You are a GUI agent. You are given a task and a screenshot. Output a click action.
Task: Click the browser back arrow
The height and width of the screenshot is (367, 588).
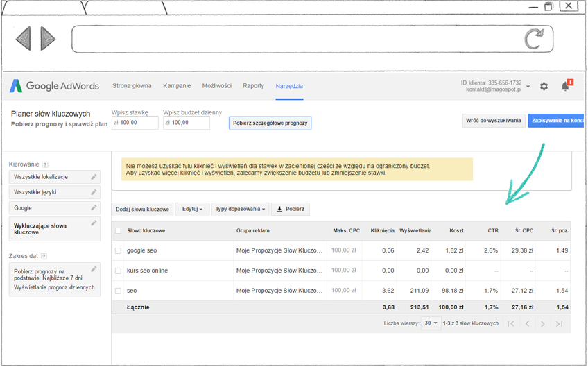(x=24, y=38)
